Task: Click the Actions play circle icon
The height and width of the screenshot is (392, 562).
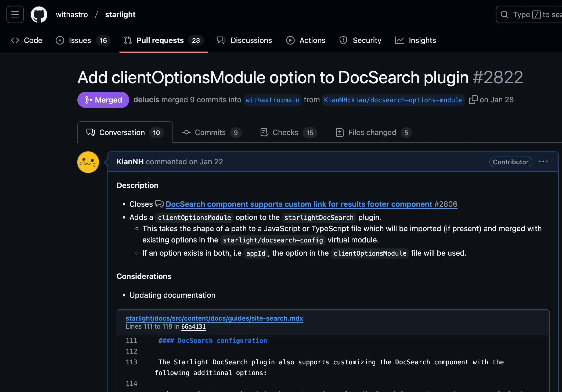Action: click(x=290, y=40)
